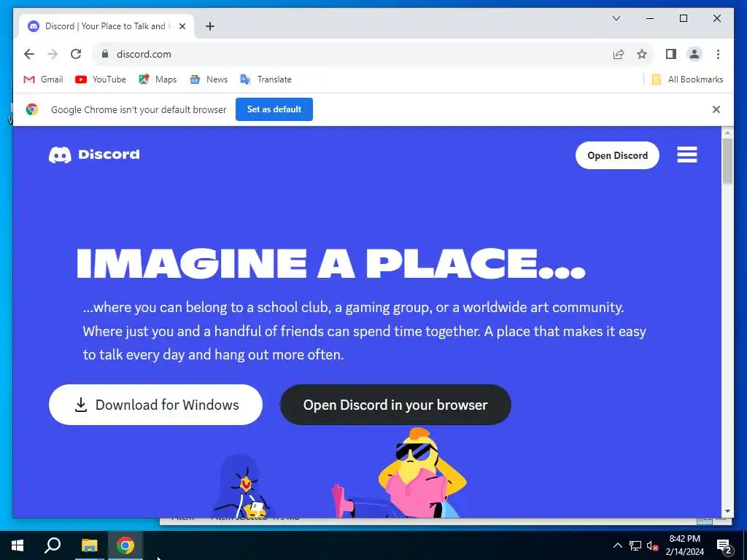Show hidden system tray icons
Image resolution: width=747 pixels, height=560 pixels.
[x=617, y=545]
